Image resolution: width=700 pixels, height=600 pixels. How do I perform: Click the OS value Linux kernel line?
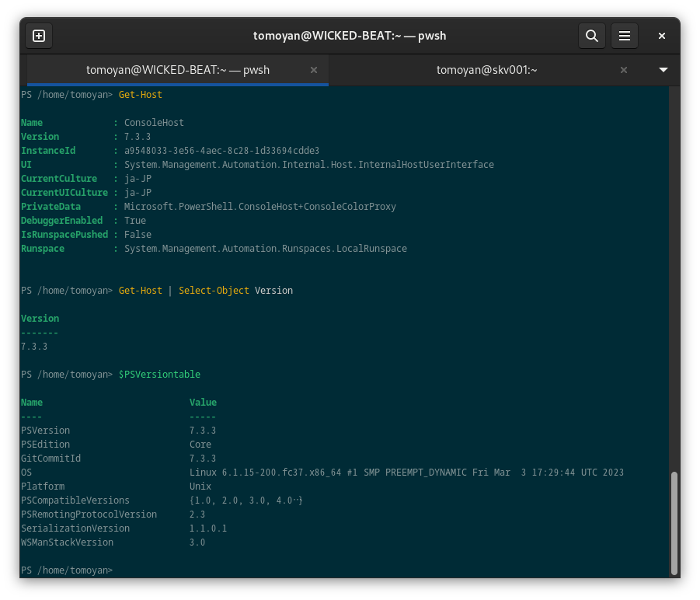[x=406, y=473]
